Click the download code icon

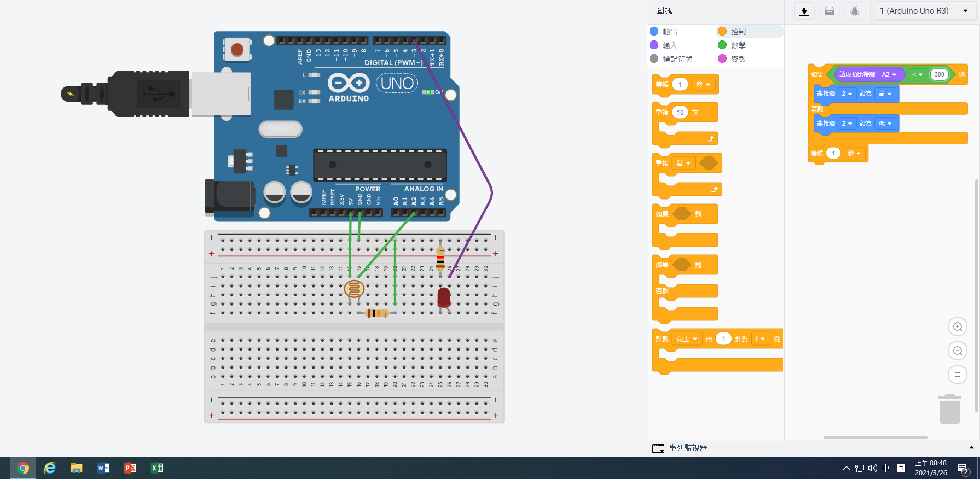pos(804,11)
